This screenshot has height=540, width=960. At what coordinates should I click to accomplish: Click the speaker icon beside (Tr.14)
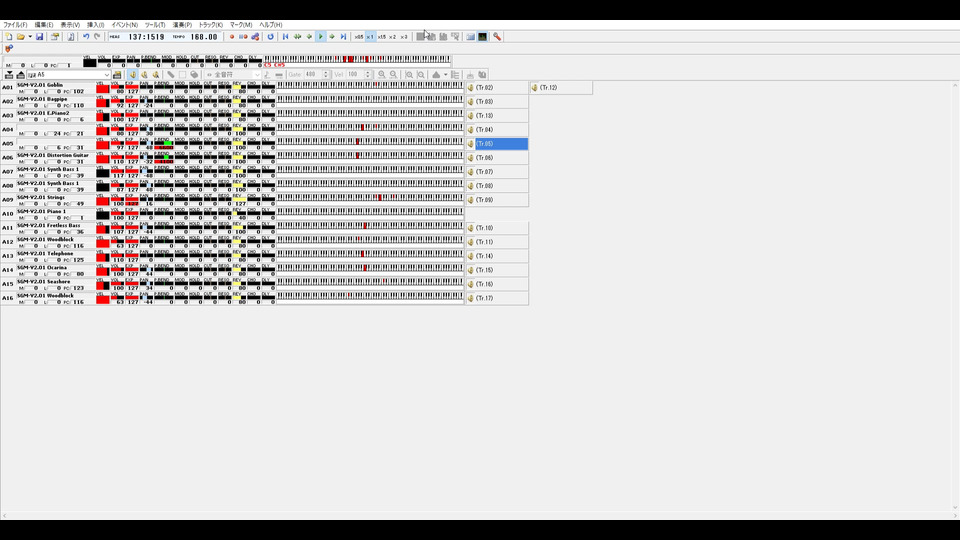pos(470,256)
